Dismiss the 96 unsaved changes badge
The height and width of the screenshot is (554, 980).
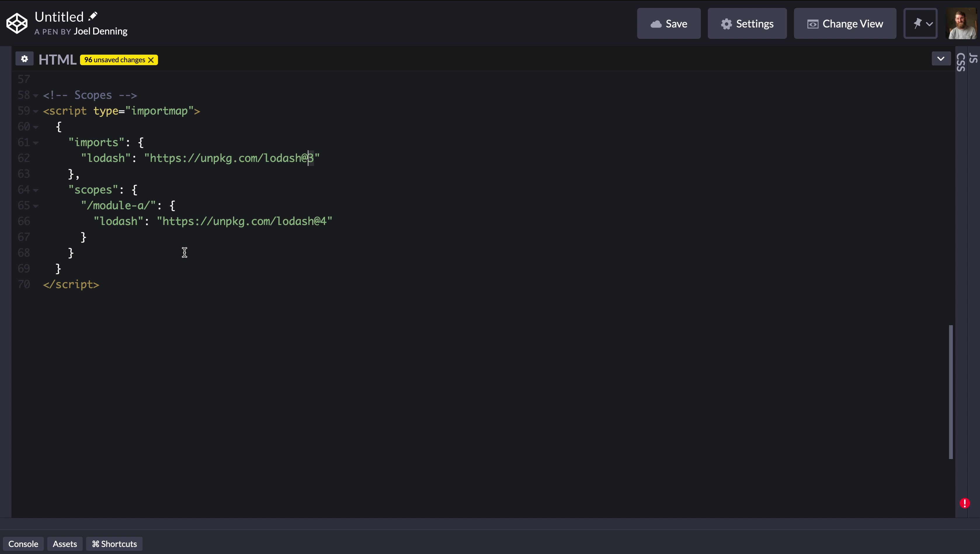151,60
